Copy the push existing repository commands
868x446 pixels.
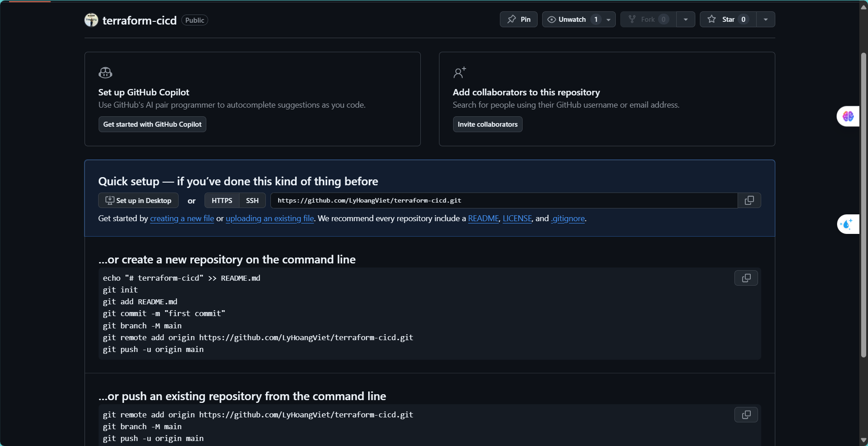(x=746, y=415)
